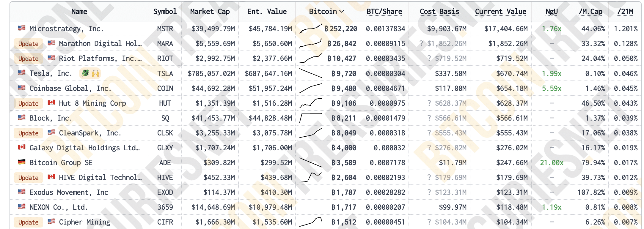
Task: Open the Microstrategy bitcoin holdings sparkline chart
Action: pos(311,29)
